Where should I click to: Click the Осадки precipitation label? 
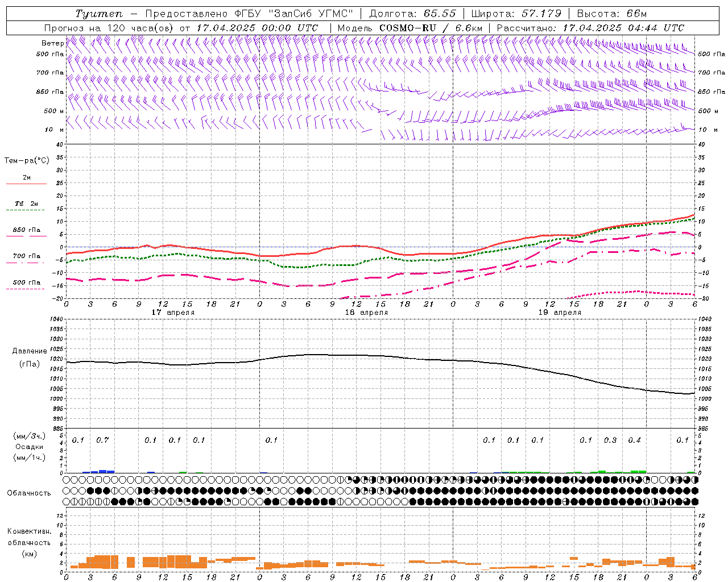(30, 447)
